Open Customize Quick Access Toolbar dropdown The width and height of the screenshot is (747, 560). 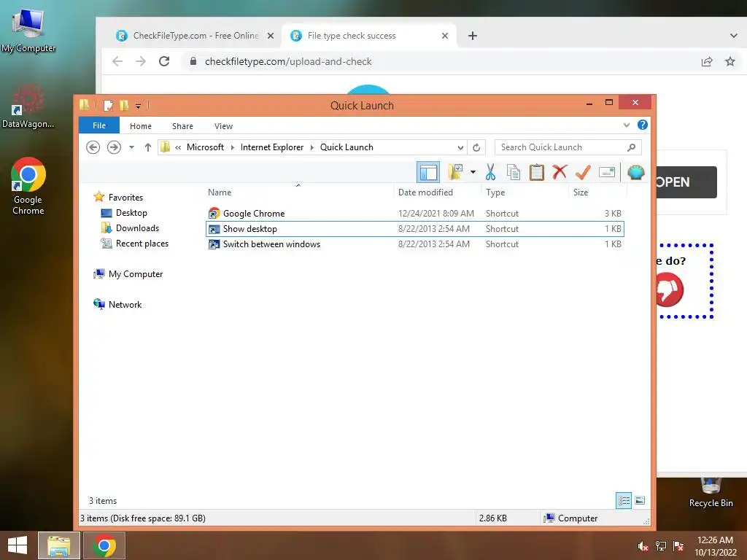(138, 106)
